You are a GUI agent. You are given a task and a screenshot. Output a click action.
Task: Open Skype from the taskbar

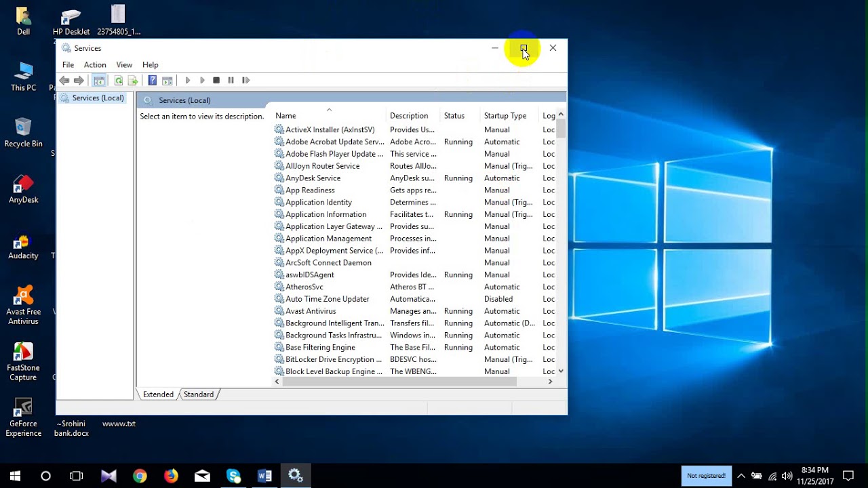(234, 476)
